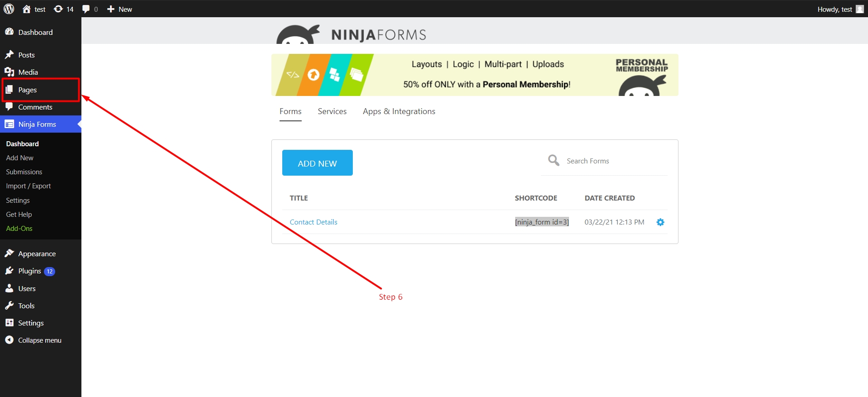868x397 pixels.
Task: Sort by the TITLE column header
Action: click(x=299, y=198)
